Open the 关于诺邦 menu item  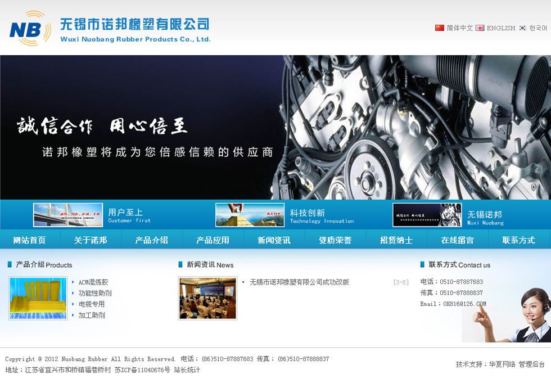click(x=91, y=240)
